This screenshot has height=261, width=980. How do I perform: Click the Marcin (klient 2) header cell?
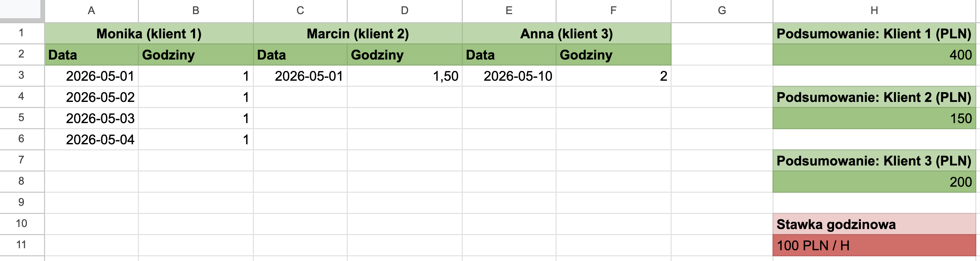[x=357, y=34]
